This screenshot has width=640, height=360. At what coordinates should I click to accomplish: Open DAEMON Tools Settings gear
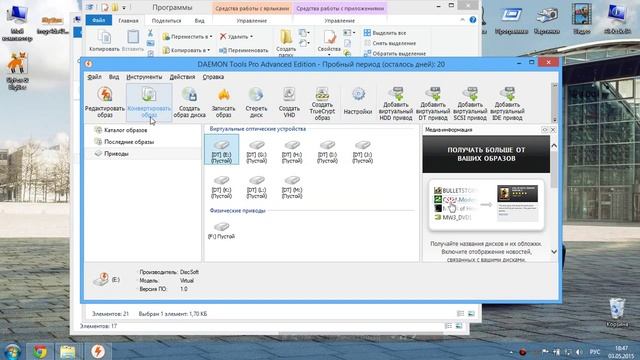(358, 101)
